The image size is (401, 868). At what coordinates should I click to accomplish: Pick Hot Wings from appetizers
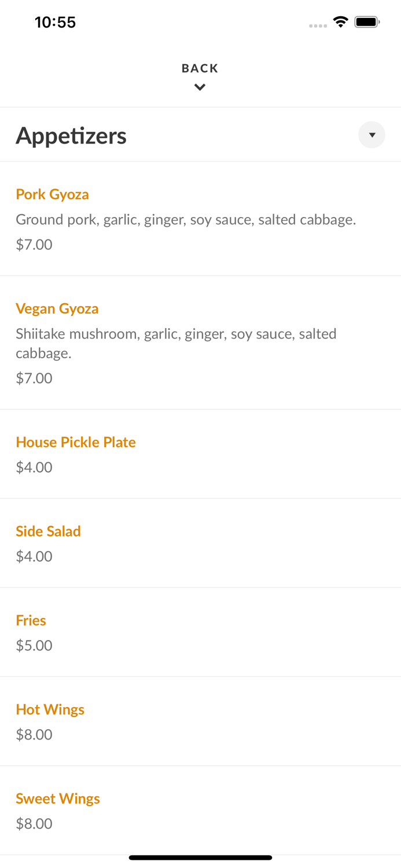[x=50, y=709]
